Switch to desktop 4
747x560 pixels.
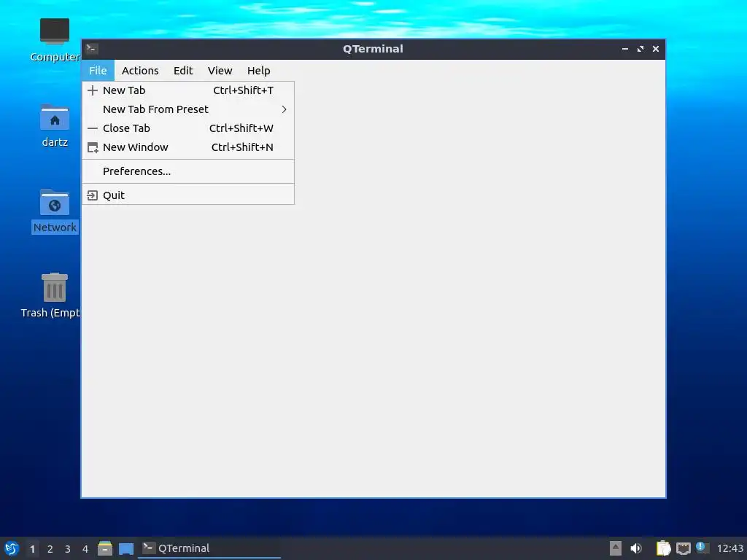(x=85, y=549)
